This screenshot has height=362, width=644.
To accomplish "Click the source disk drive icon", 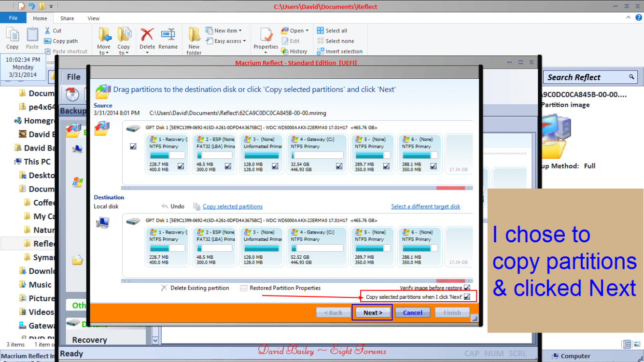I will click(x=133, y=128).
